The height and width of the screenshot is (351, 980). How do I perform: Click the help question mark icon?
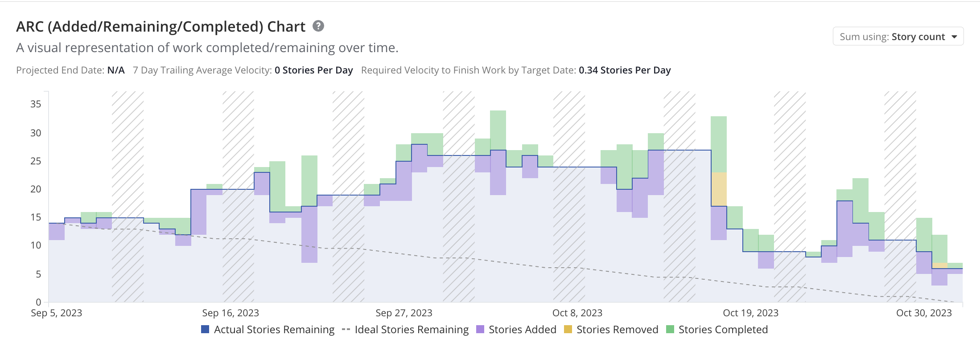318,26
